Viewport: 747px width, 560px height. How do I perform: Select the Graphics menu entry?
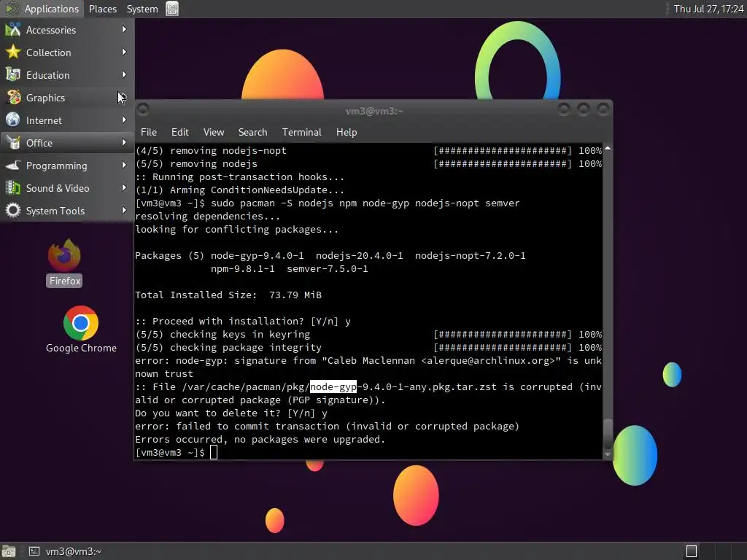(67, 97)
